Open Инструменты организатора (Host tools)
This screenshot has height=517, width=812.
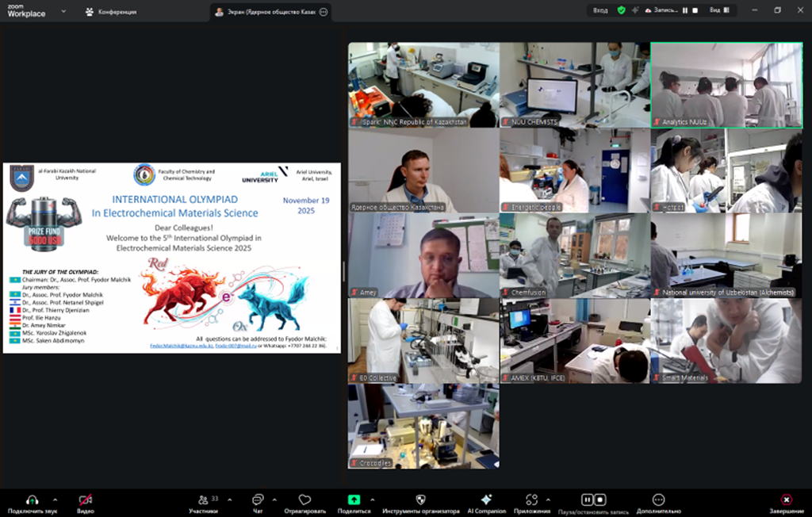tap(421, 500)
